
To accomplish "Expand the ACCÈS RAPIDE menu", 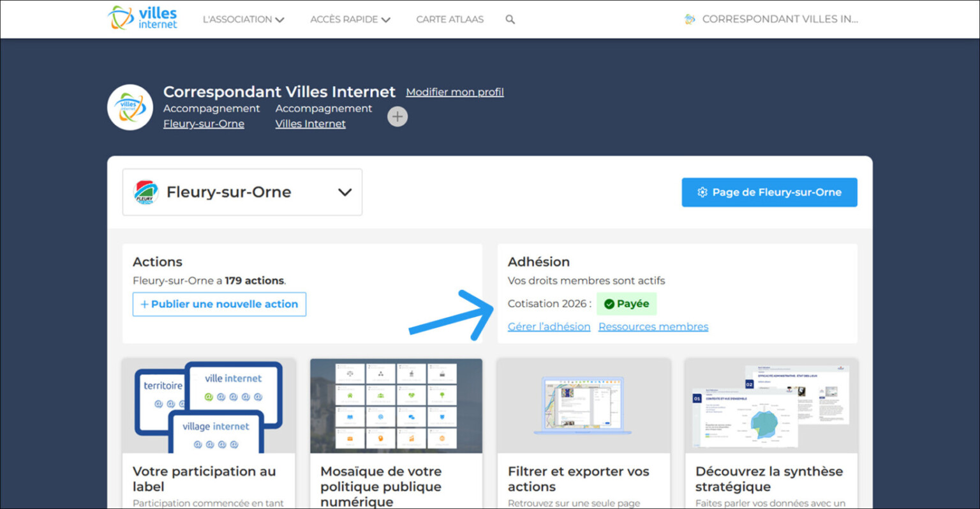I will click(x=350, y=19).
